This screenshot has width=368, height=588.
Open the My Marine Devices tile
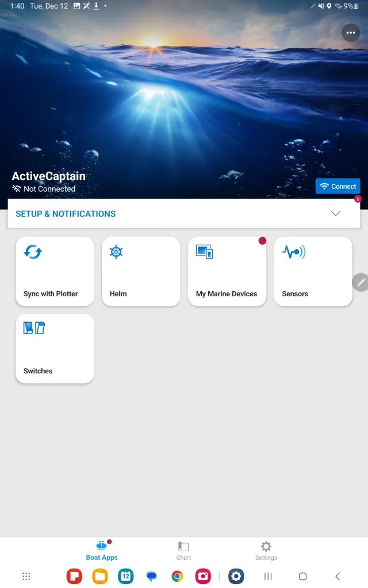pyautogui.click(x=227, y=272)
